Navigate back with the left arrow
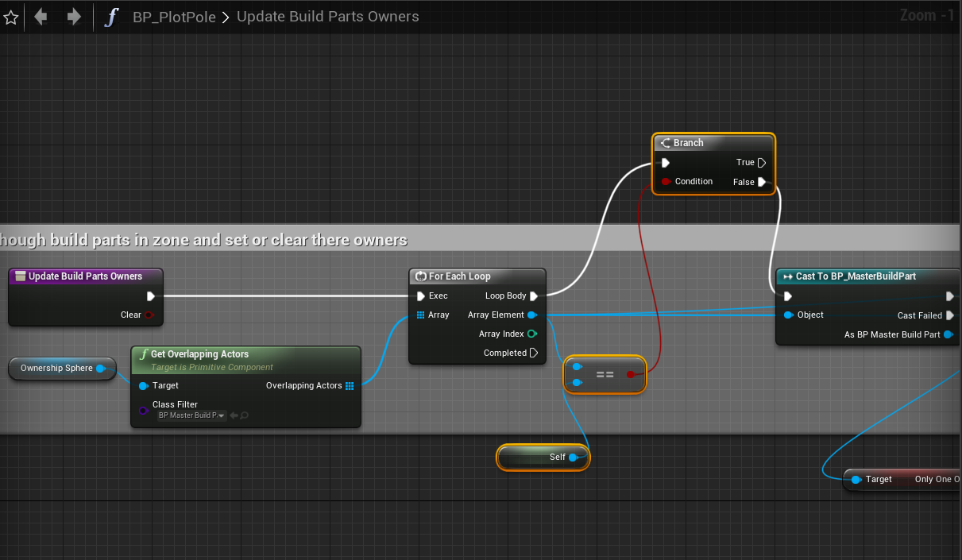The image size is (962, 560). (x=41, y=17)
